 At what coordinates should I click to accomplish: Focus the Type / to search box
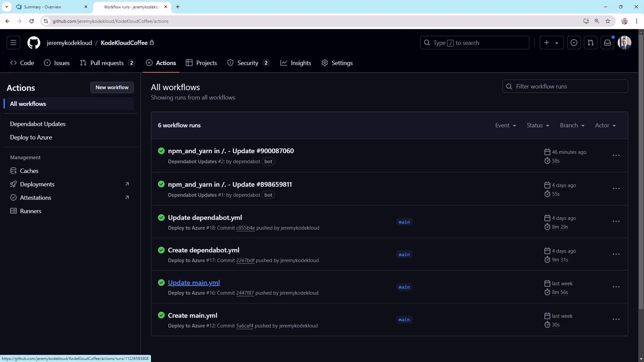[475, 43]
